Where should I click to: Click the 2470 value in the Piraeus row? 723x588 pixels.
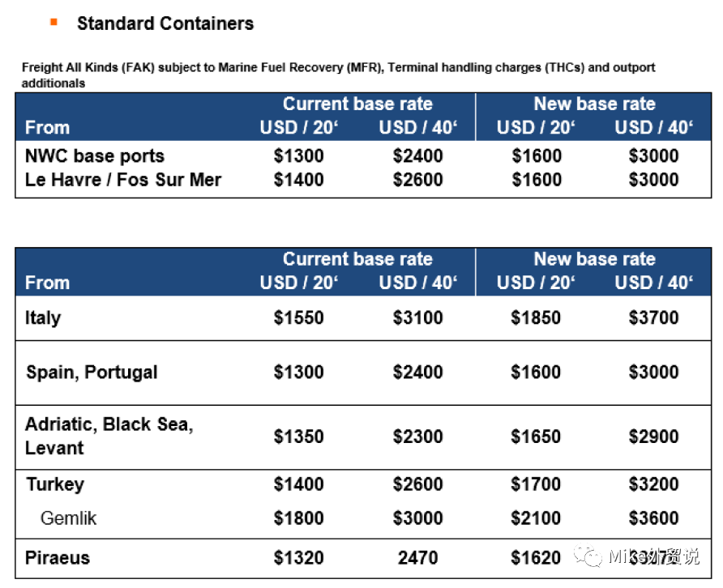pyautogui.click(x=417, y=557)
